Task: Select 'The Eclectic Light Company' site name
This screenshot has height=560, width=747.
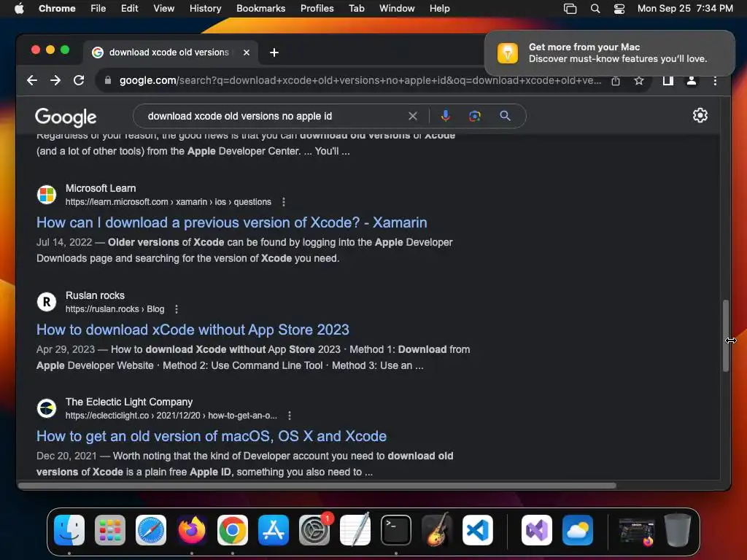Action: click(129, 402)
